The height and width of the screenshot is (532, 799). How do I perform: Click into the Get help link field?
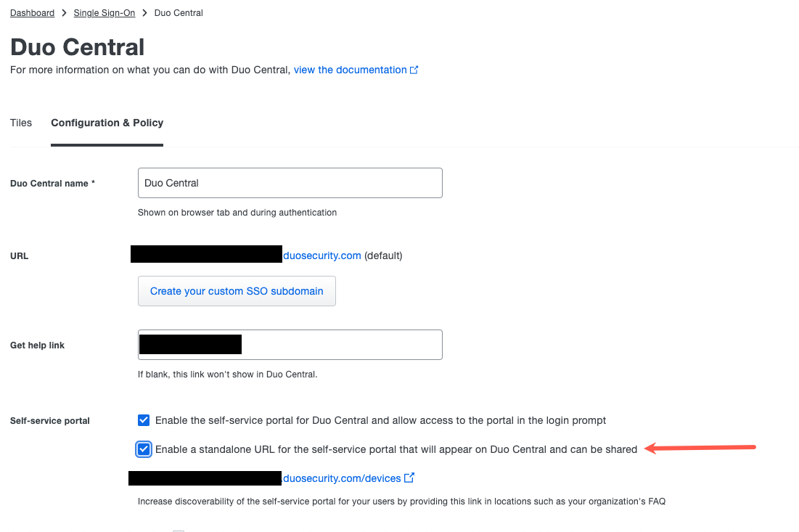coord(341,345)
